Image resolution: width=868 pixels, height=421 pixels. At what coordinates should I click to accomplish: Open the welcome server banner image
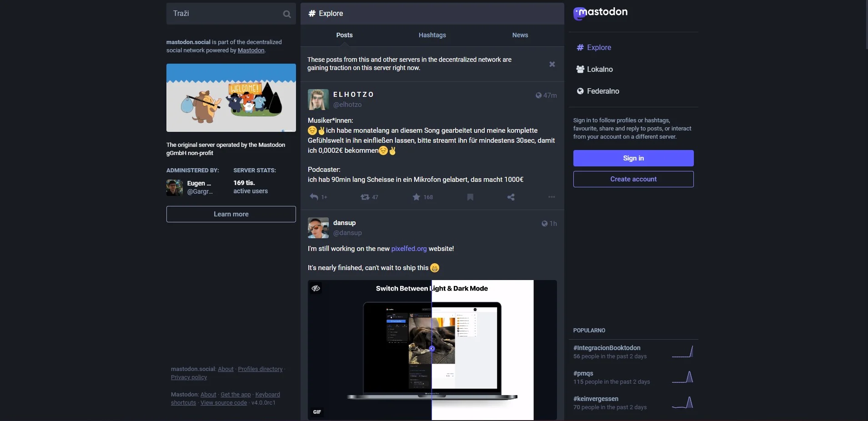click(x=231, y=98)
